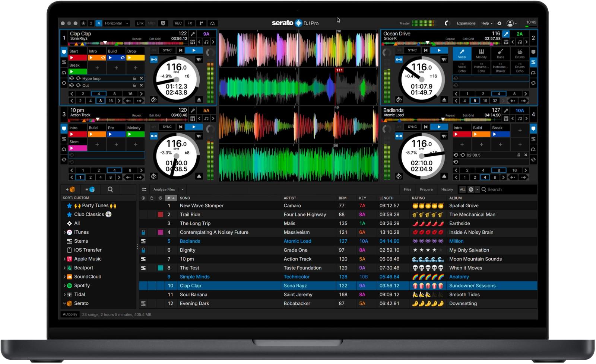Expand the iTunes library tree item
596x364 pixels.
pyautogui.click(x=64, y=232)
